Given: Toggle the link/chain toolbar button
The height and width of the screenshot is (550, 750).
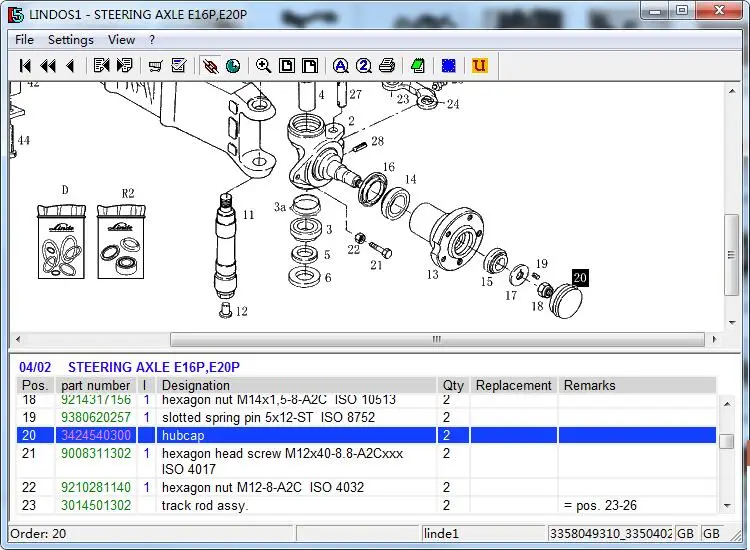Looking at the screenshot, I should [x=210, y=66].
